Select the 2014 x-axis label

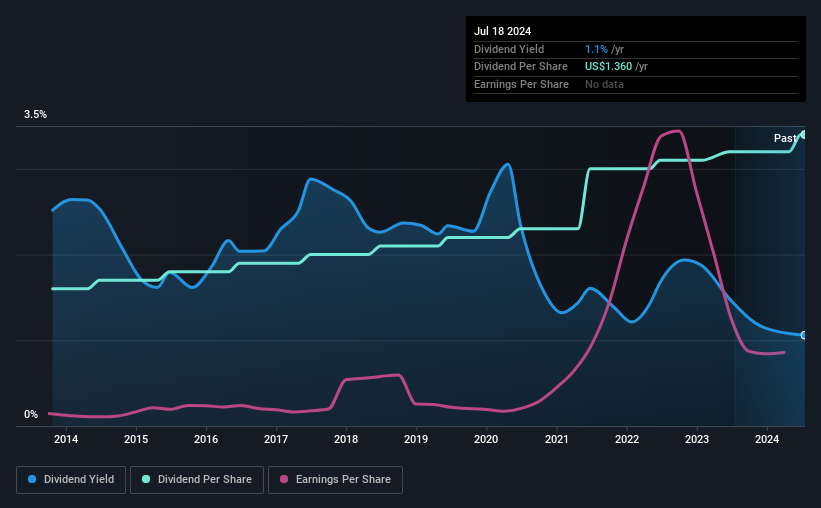tap(66, 439)
